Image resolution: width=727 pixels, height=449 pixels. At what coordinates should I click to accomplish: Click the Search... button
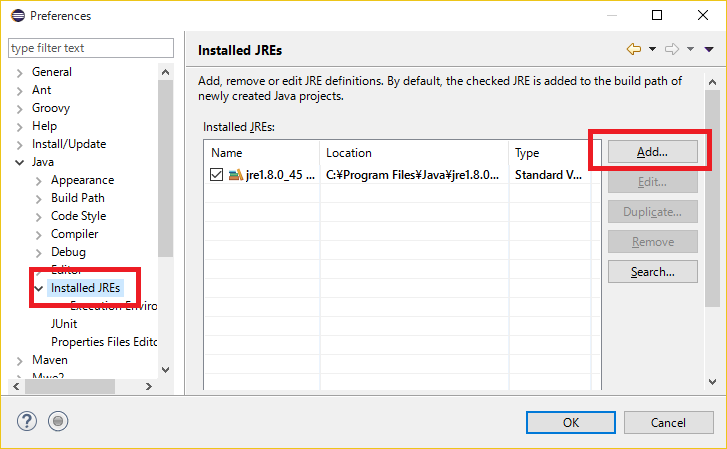[652, 272]
